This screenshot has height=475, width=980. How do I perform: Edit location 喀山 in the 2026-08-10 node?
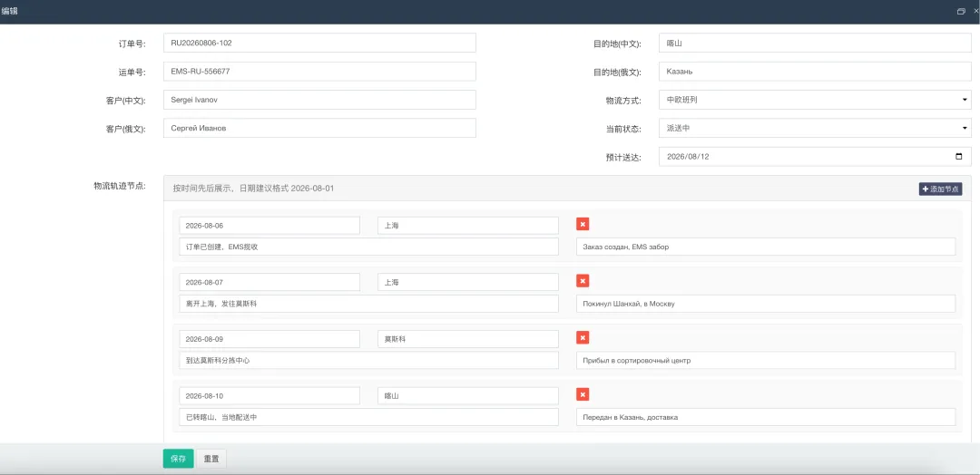[x=468, y=396]
